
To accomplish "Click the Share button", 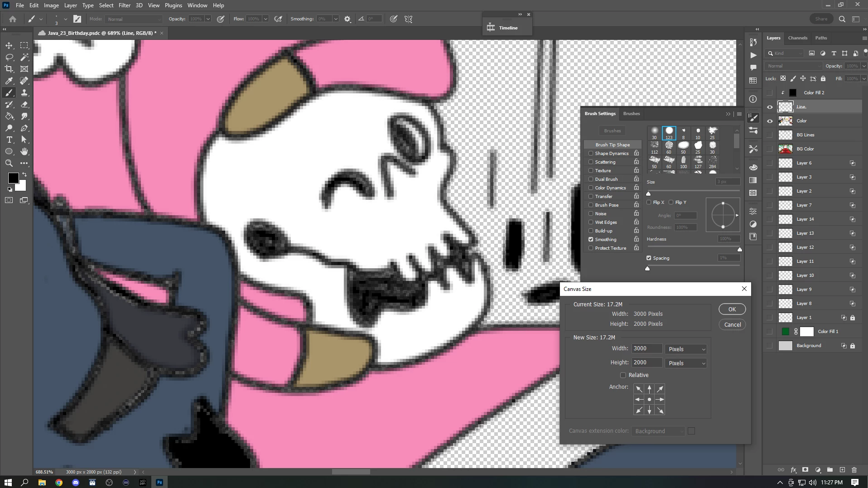I will coord(821,19).
